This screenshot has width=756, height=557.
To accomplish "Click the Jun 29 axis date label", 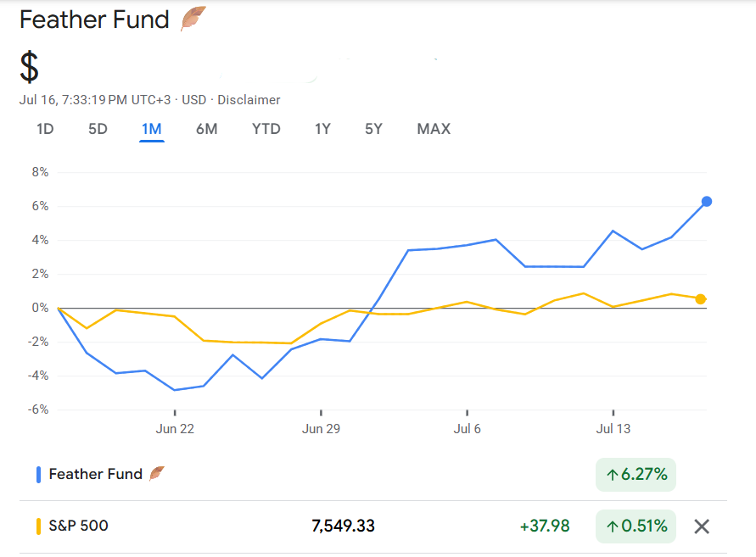I will (x=321, y=429).
